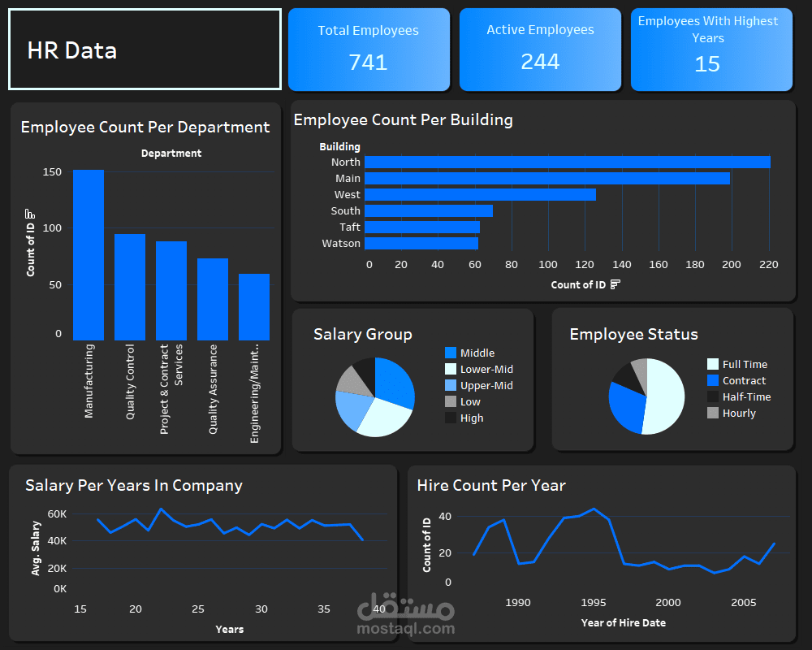Click the sort icon next to "Count of ID" axis title
The width and height of the screenshot is (812, 650).
[614, 284]
